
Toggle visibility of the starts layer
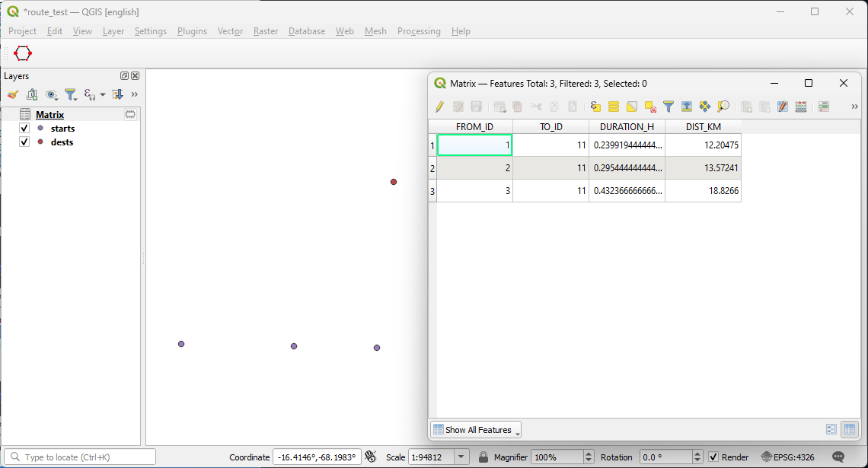pos(24,129)
